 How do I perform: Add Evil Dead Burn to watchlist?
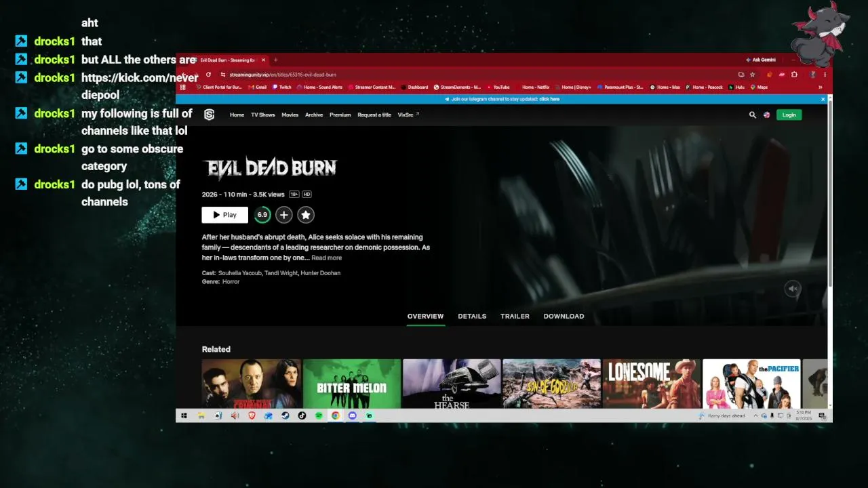point(283,215)
